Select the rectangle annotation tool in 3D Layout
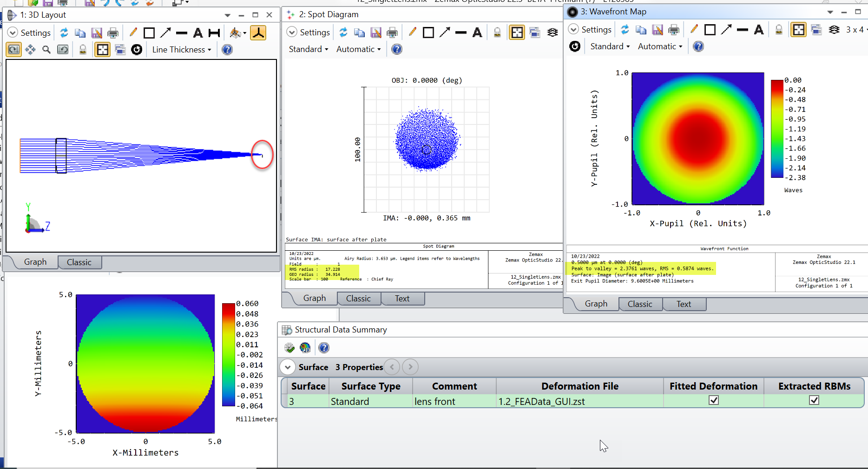The height and width of the screenshot is (469, 868). (149, 33)
